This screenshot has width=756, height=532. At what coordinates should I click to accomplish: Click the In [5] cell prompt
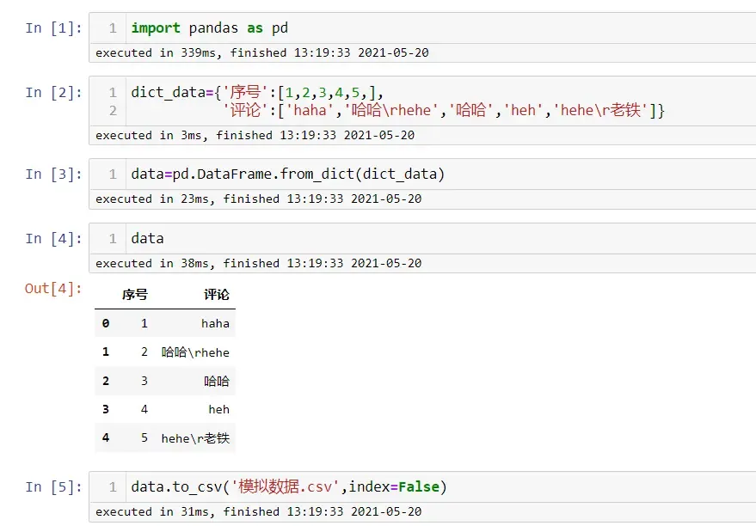pos(53,486)
